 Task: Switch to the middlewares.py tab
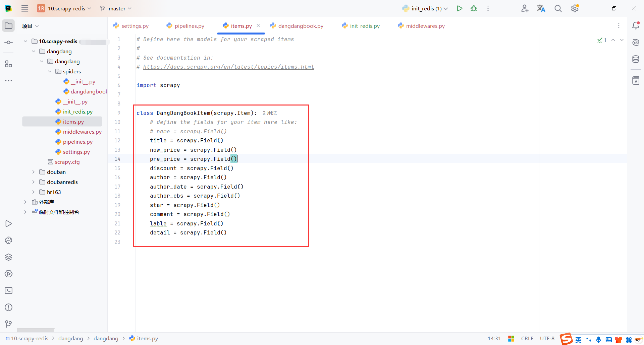tap(421, 26)
